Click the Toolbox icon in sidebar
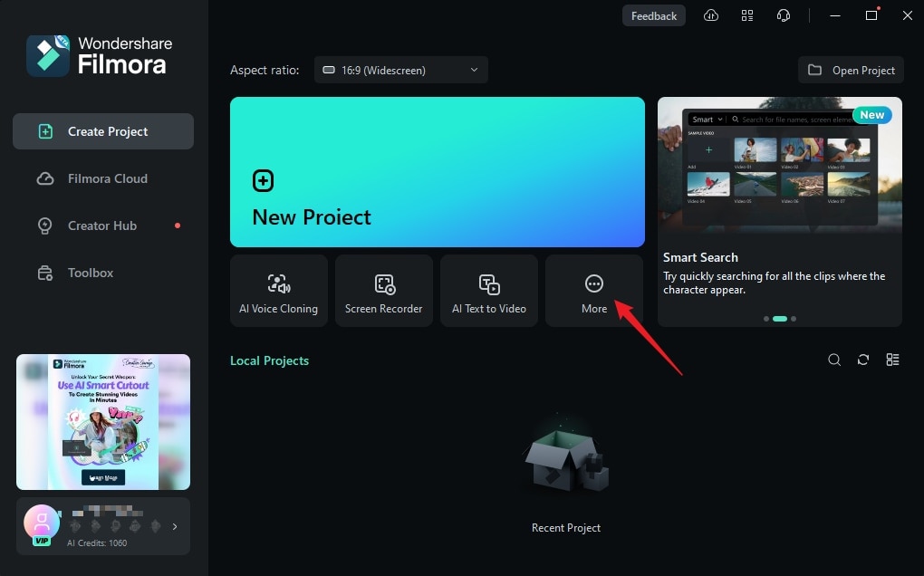The height and width of the screenshot is (576, 924). click(45, 274)
